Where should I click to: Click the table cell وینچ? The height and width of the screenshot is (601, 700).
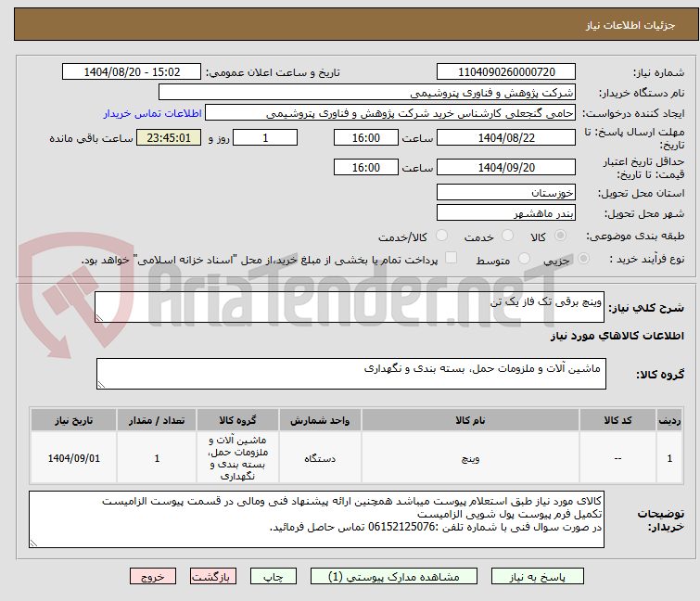coord(471,458)
